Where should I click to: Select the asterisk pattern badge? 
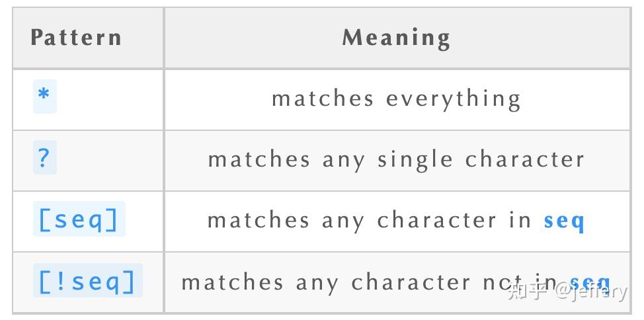click(x=44, y=97)
